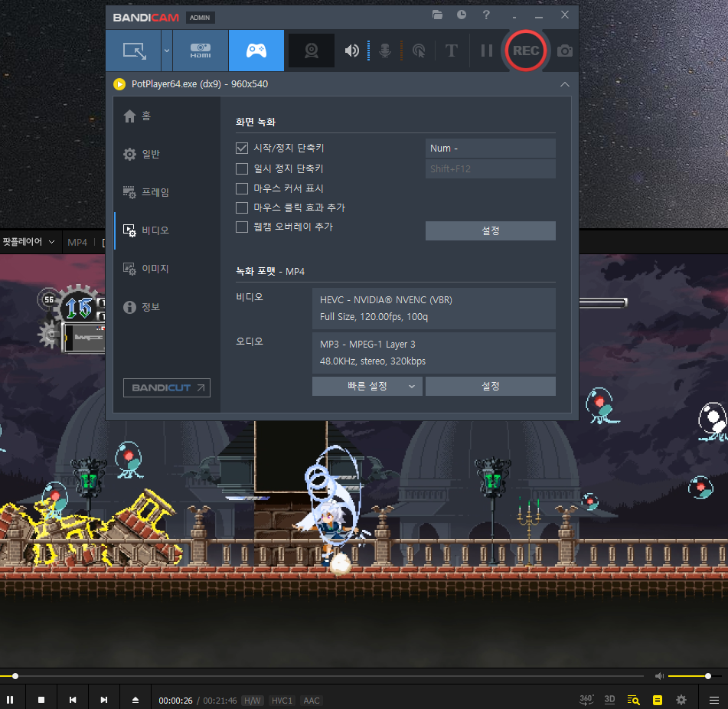Pause PotPlayer video playback

[x=10, y=699]
